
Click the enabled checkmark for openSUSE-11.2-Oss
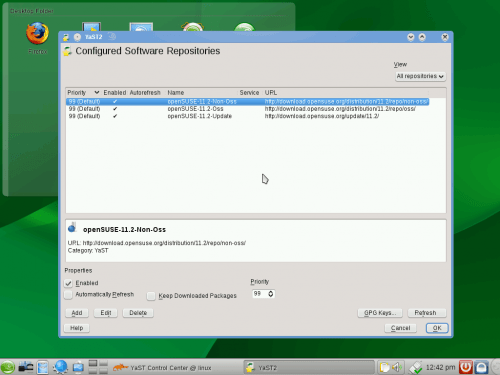(x=115, y=109)
